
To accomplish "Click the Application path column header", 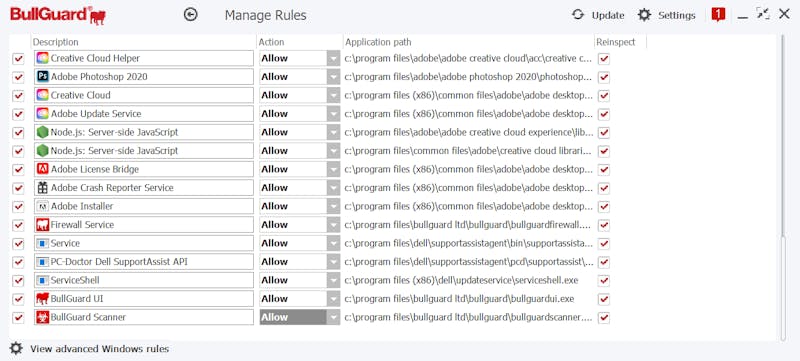I will (378, 42).
